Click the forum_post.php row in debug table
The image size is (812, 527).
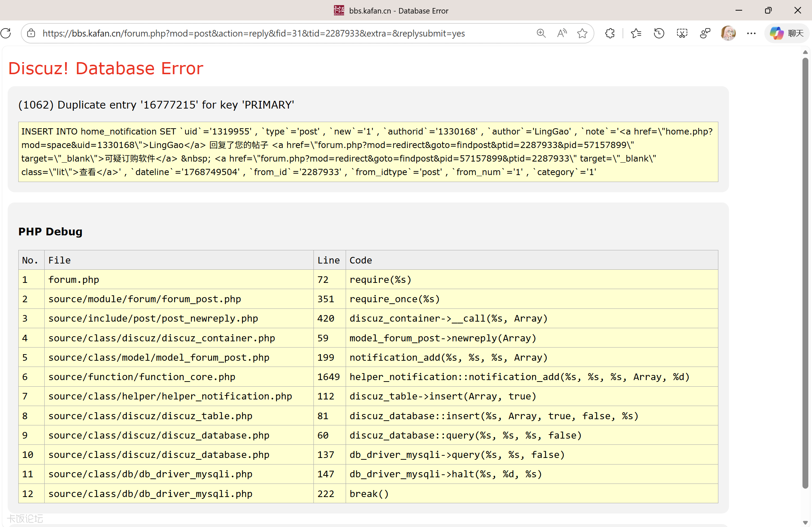(x=144, y=299)
